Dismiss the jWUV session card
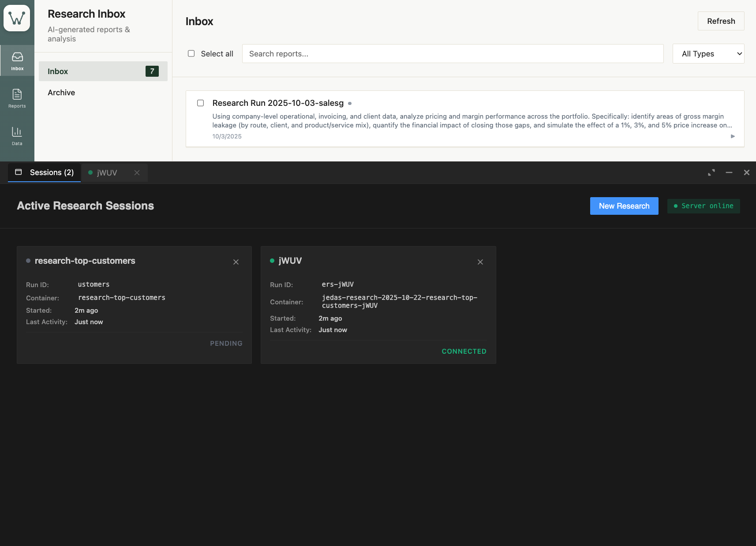 click(480, 262)
